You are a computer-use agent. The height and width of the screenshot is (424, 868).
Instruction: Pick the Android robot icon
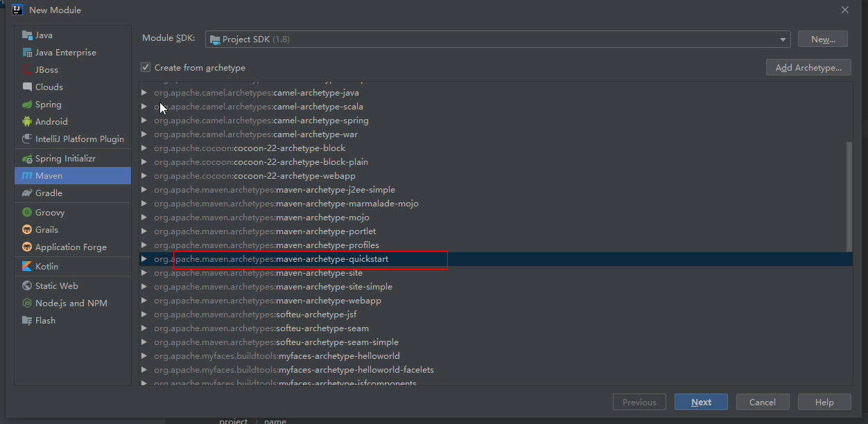[27, 122]
